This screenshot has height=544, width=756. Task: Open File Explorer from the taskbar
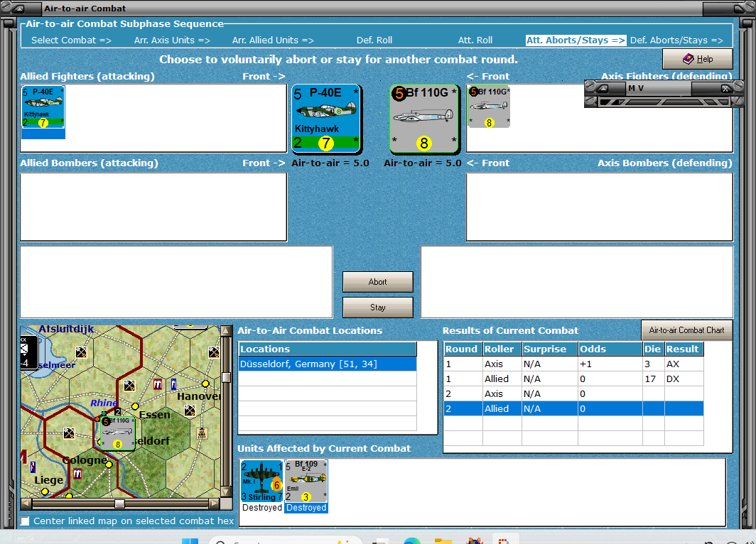coord(443,540)
